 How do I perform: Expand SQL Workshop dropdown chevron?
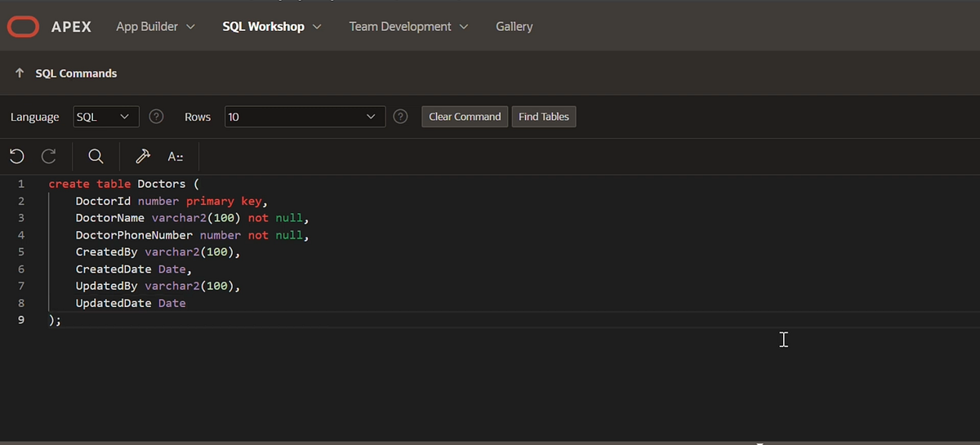[x=317, y=27]
